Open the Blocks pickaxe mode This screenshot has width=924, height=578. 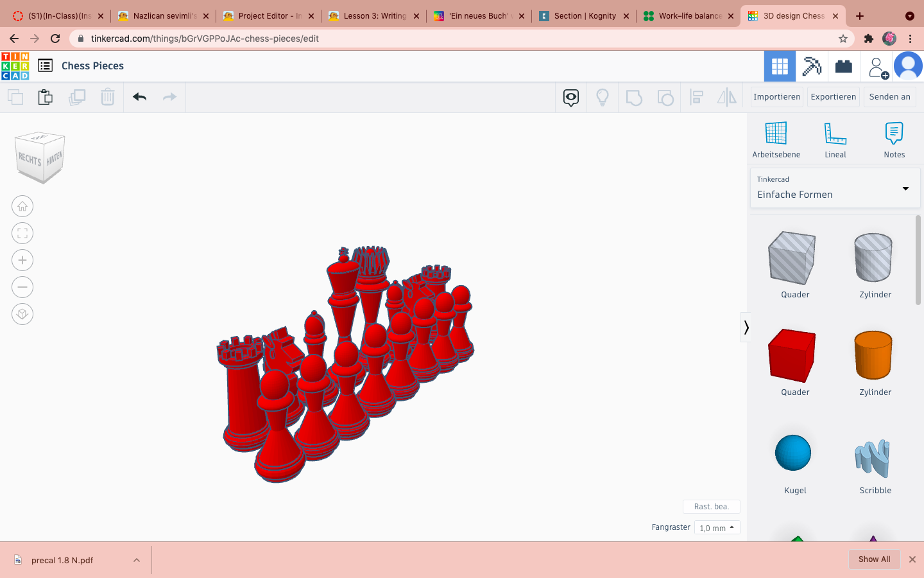[x=812, y=66]
